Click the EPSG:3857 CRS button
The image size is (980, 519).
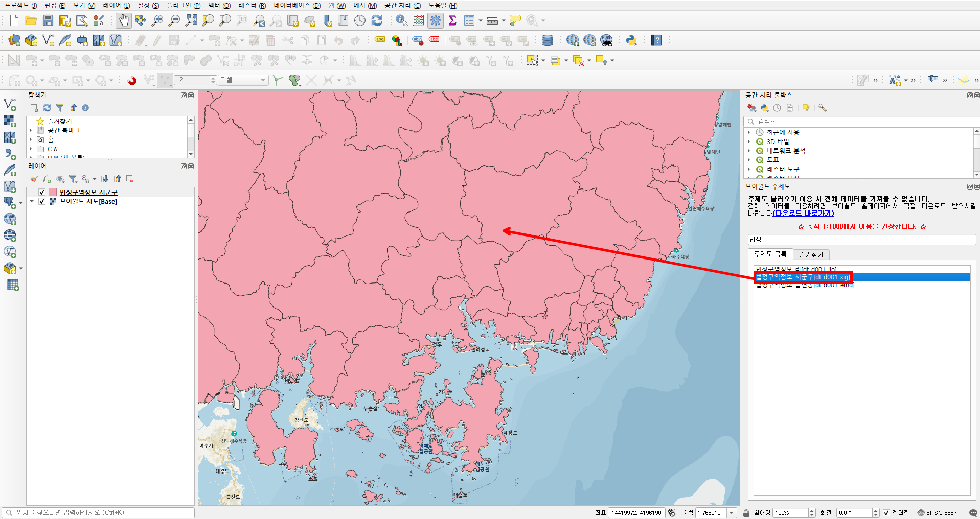pyautogui.click(x=937, y=513)
